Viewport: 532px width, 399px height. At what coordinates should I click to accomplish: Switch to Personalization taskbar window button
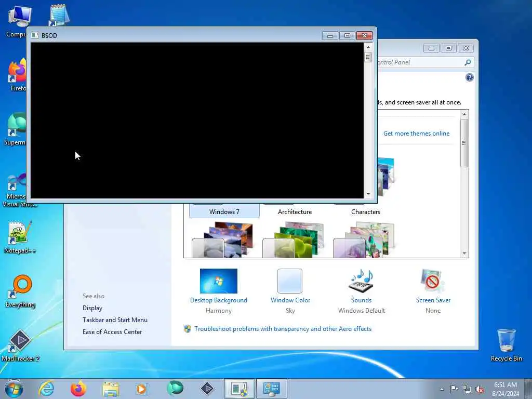tap(271, 389)
